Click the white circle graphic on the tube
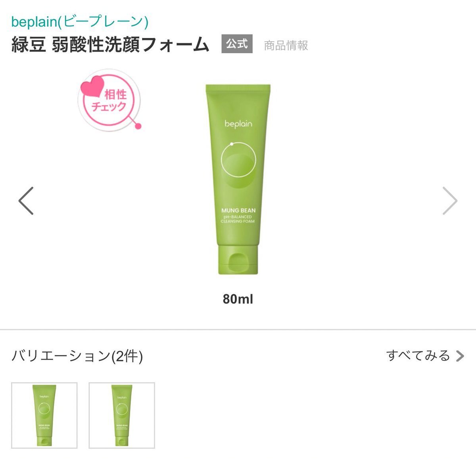The height and width of the screenshot is (462, 476). click(238, 159)
